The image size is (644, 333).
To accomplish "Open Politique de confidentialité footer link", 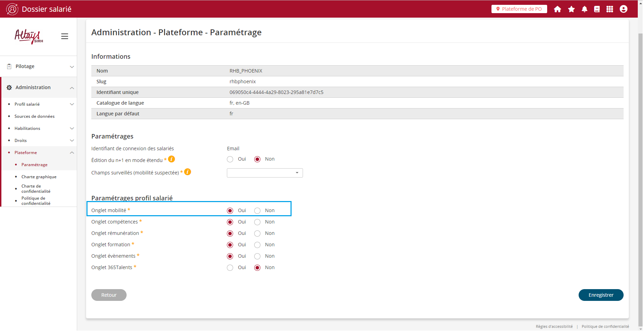I will (x=605, y=326).
